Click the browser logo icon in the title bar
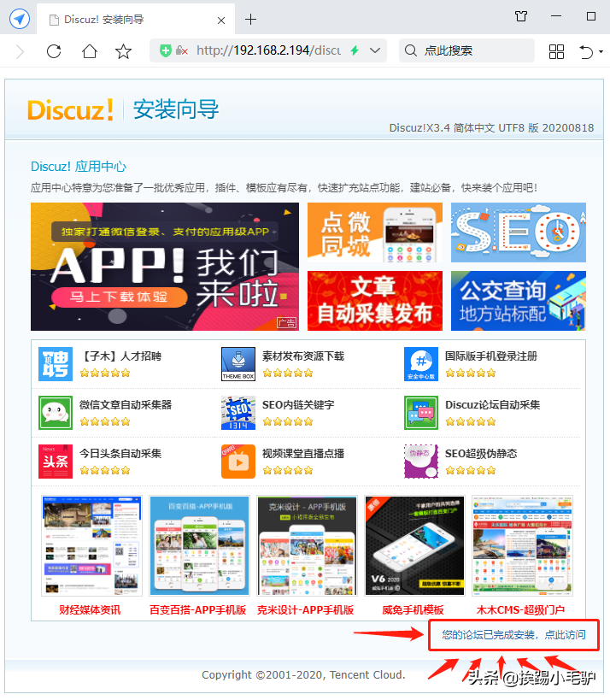Viewport: 610px width, 700px height. point(19,19)
